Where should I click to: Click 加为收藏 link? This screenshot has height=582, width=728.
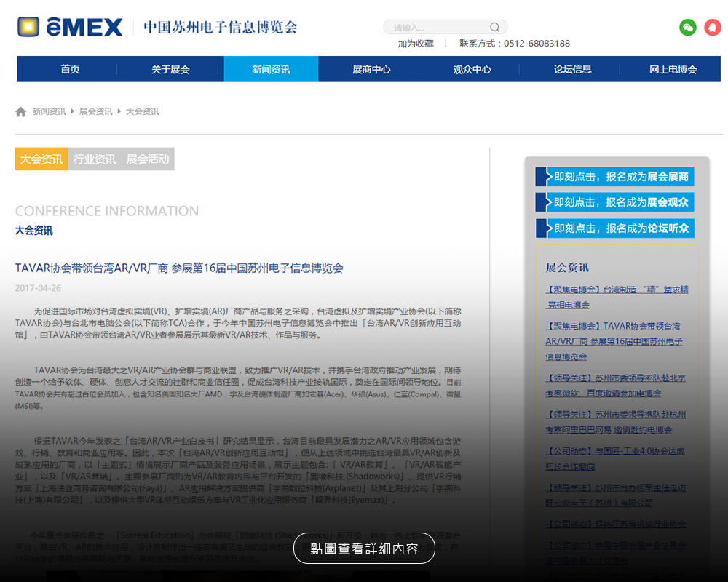point(415,44)
